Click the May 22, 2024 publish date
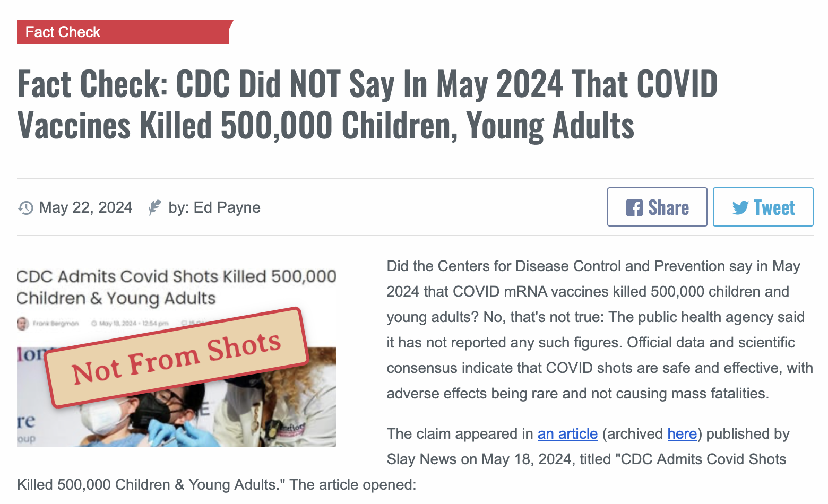The width and height of the screenshot is (828, 504). (85, 207)
